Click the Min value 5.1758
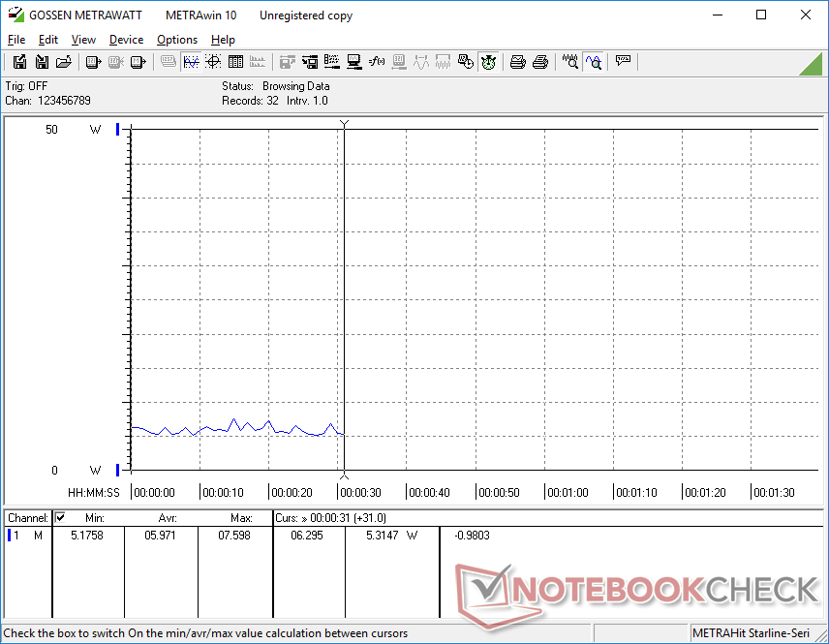The height and width of the screenshot is (644, 829). click(87, 536)
